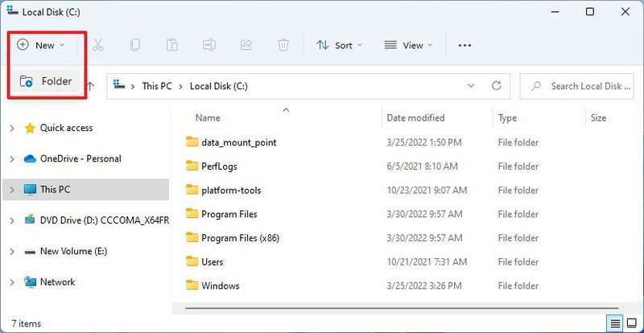Expand the Quick access tree node
Screen dimensions: 644x333
(x=11, y=128)
